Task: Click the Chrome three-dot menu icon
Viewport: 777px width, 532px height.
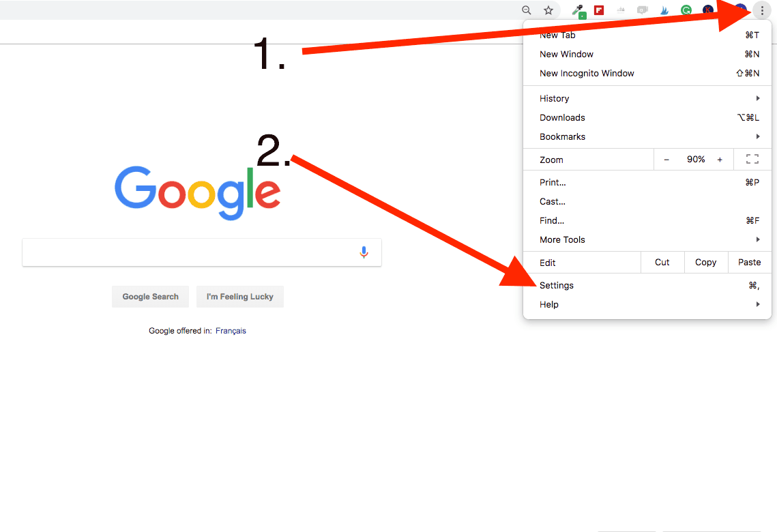Action: 761,10
